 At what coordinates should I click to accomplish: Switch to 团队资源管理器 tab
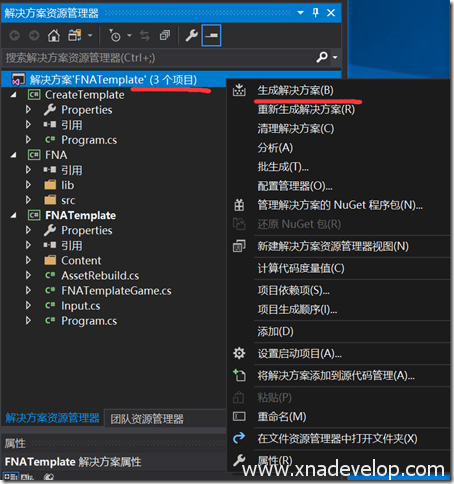tap(147, 419)
